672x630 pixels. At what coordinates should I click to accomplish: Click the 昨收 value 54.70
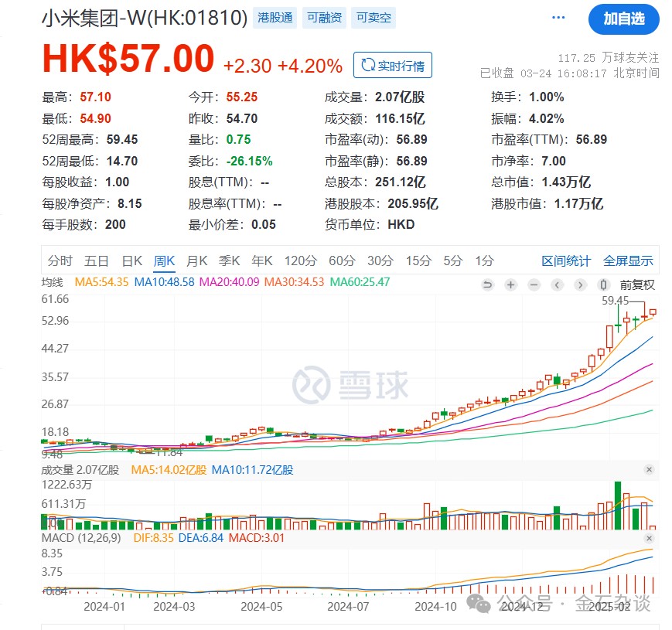pos(242,118)
